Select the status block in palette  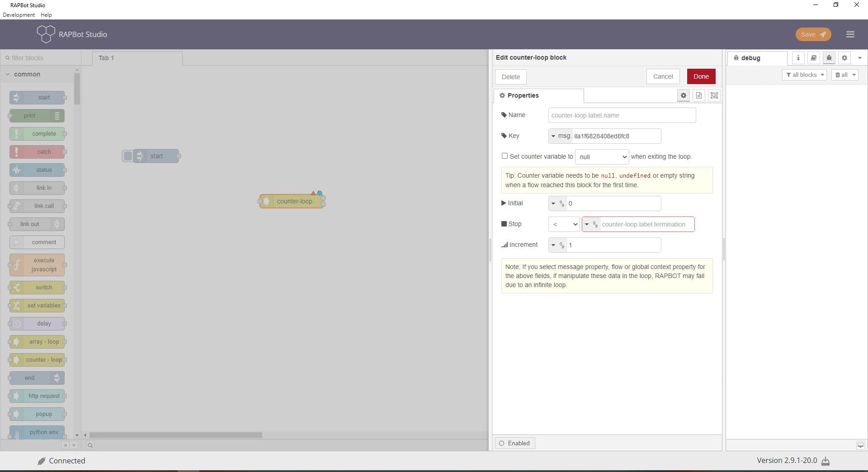point(37,170)
